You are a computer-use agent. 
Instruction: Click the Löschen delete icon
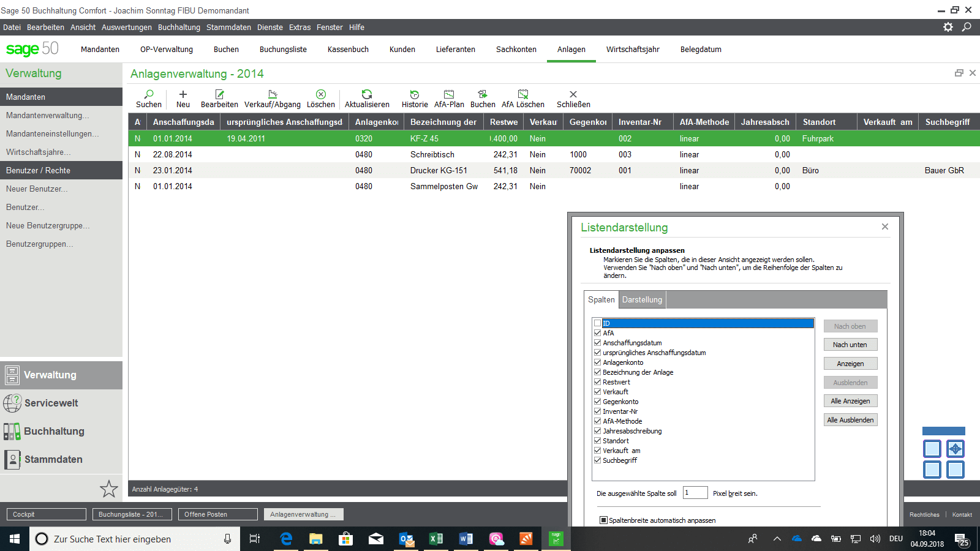tap(320, 94)
